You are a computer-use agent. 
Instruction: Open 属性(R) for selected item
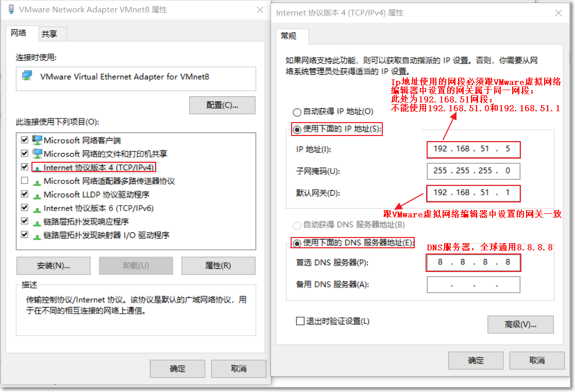218,265
